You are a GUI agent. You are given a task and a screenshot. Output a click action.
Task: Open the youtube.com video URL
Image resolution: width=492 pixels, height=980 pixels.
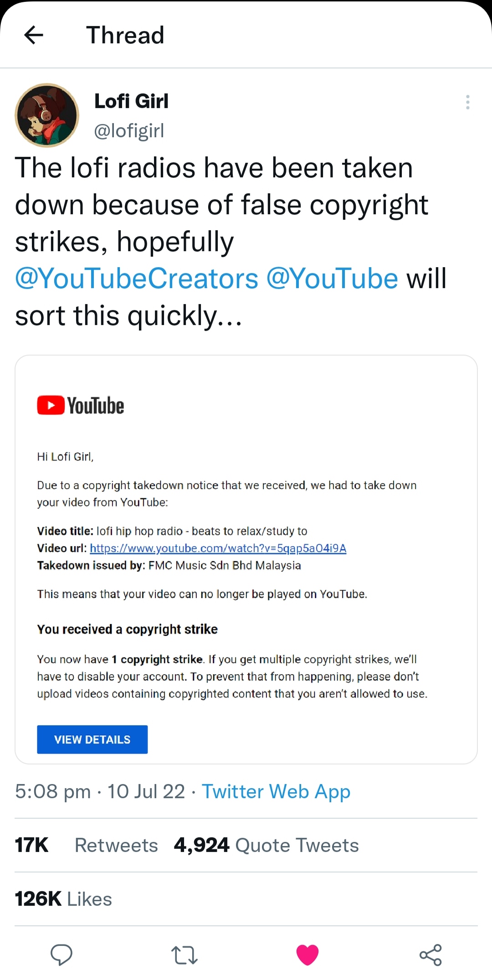coord(218,548)
